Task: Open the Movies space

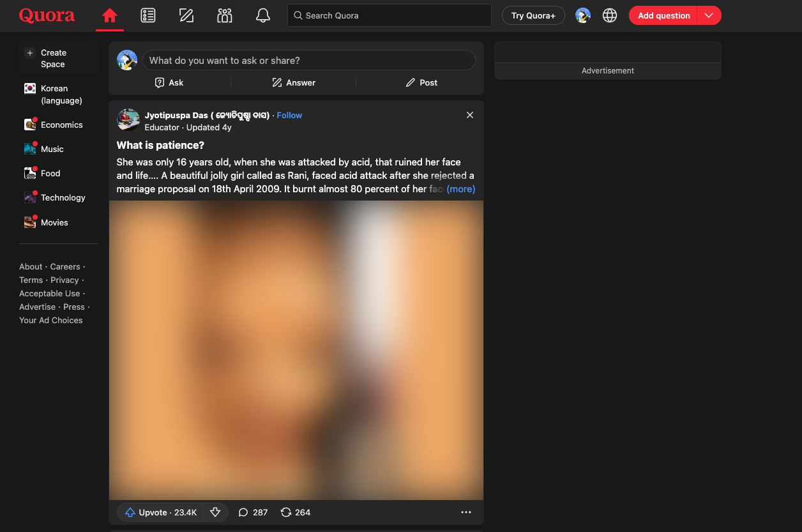Action: pos(59,222)
